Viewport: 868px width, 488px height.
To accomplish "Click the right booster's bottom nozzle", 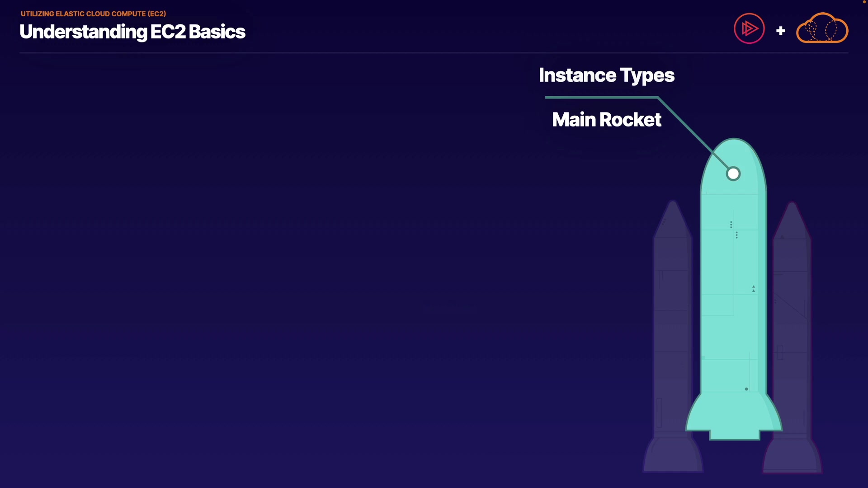I will [792, 456].
